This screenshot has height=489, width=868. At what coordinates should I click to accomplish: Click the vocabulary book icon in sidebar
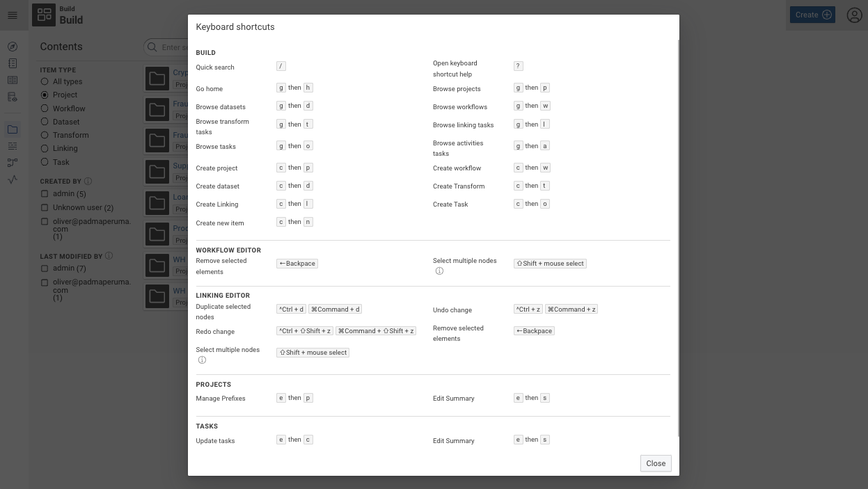(x=11, y=79)
